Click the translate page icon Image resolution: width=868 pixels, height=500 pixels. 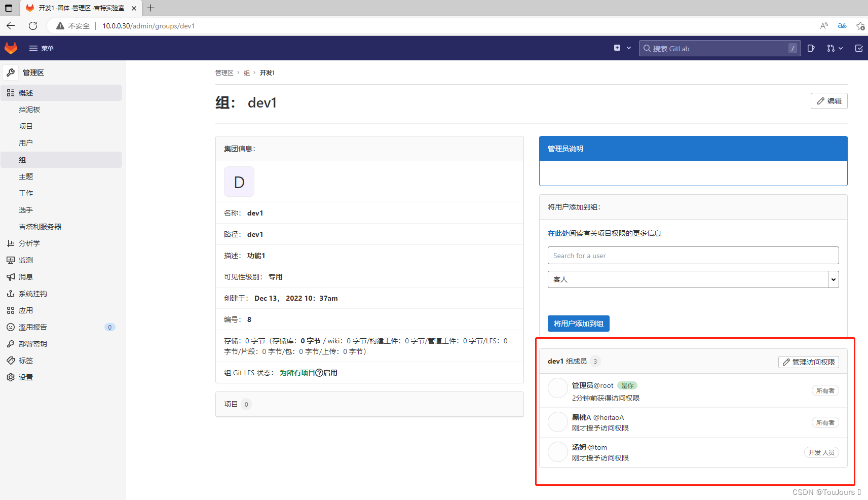[x=842, y=26]
